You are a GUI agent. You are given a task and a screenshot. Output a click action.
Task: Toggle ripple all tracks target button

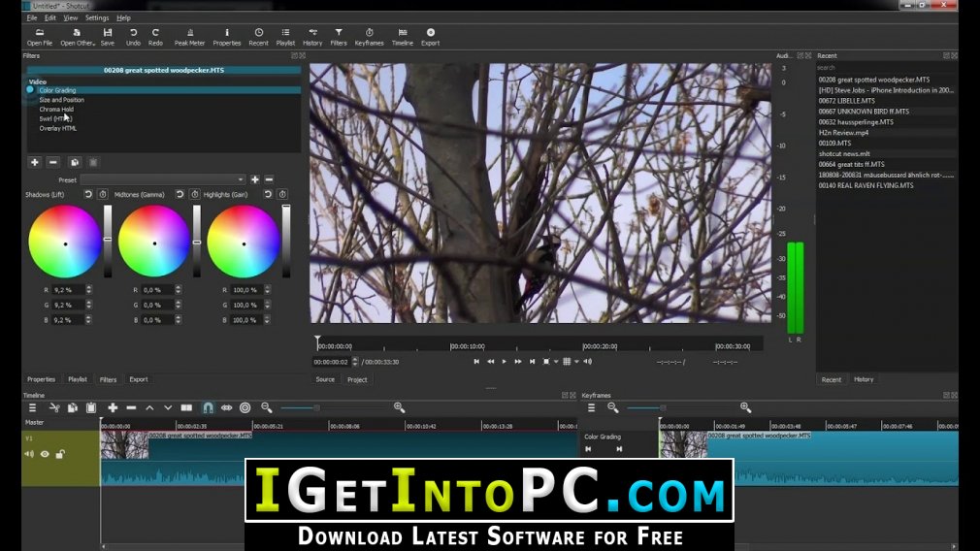(x=245, y=408)
